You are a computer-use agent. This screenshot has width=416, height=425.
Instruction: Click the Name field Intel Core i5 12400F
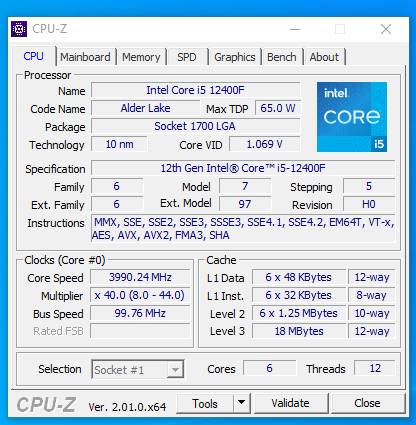pyautogui.click(x=196, y=90)
